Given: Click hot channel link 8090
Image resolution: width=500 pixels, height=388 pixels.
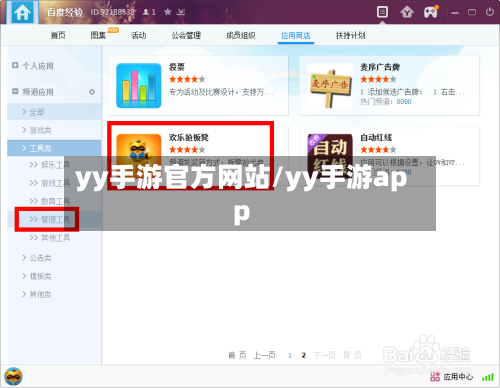Looking at the screenshot, I should 404,102.
